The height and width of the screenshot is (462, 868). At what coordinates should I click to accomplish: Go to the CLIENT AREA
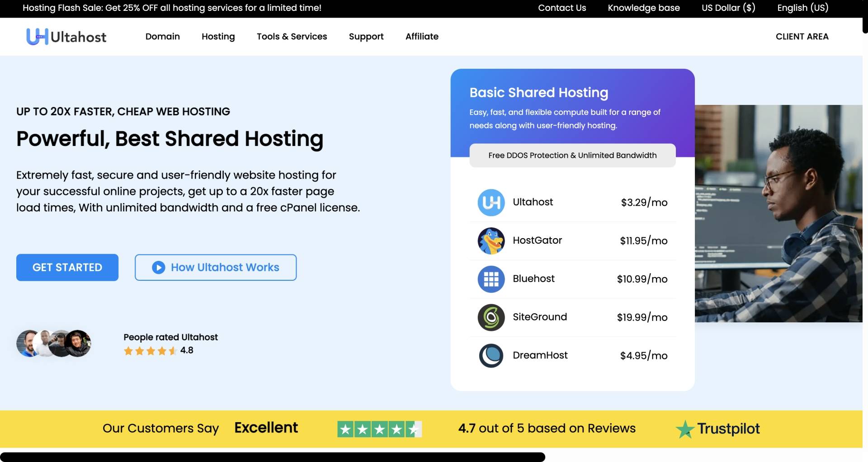802,37
